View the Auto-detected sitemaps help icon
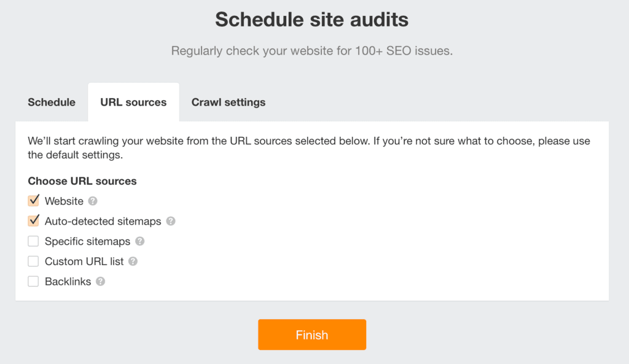This screenshot has width=629, height=364. tap(170, 221)
